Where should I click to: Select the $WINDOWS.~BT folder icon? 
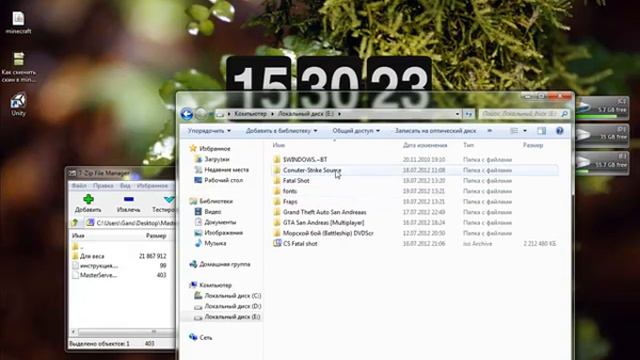pyautogui.click(x=277, y=160)
